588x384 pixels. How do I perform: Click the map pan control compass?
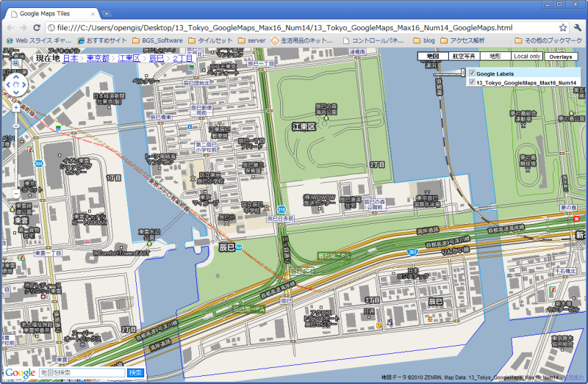pyautogui.click(x=15, y=84)
